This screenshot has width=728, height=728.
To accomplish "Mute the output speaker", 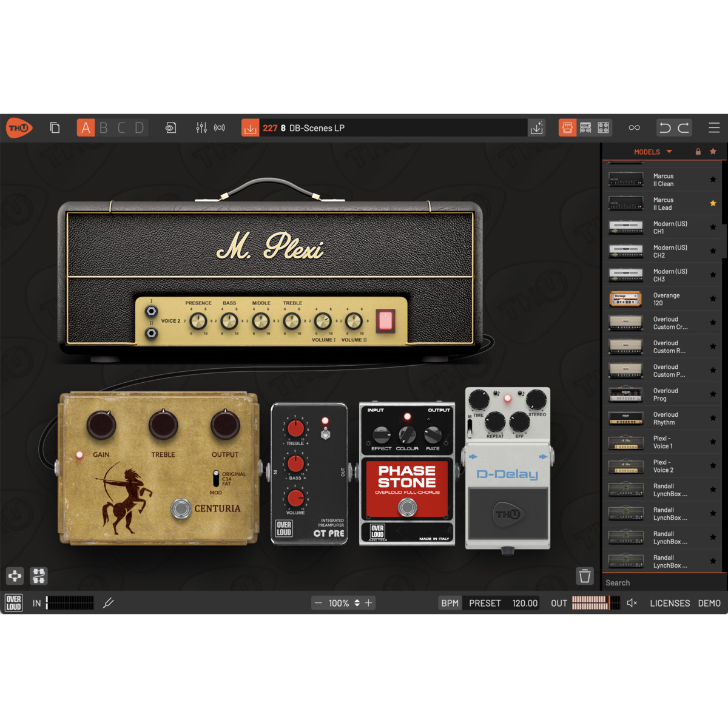I will [x=632, y=603].
